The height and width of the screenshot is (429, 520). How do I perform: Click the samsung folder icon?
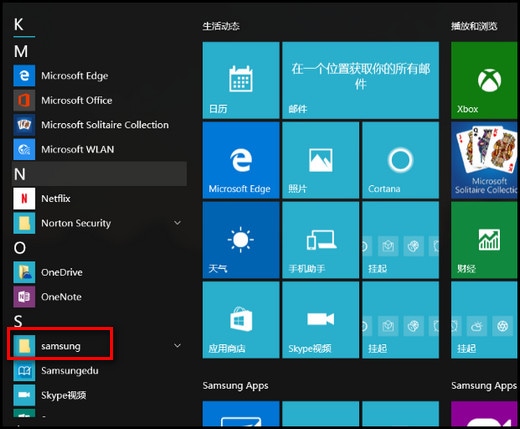click(x=24, y=346)
